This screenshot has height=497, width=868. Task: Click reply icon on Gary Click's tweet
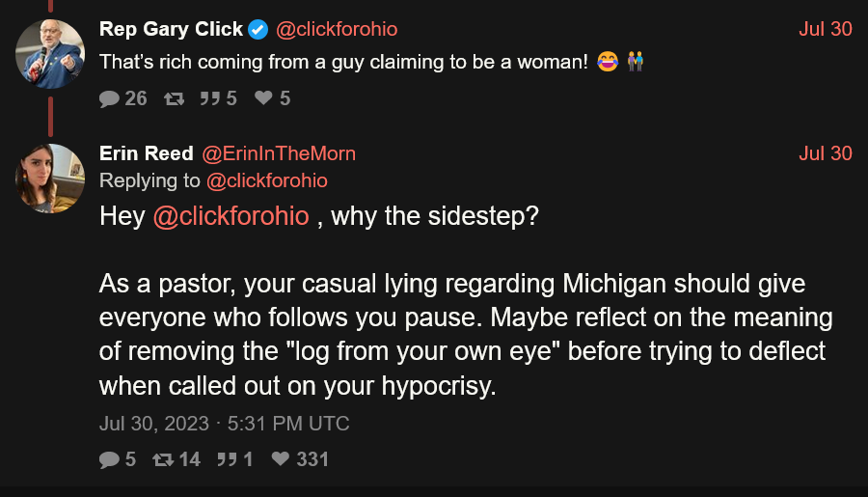click(110, 98)
